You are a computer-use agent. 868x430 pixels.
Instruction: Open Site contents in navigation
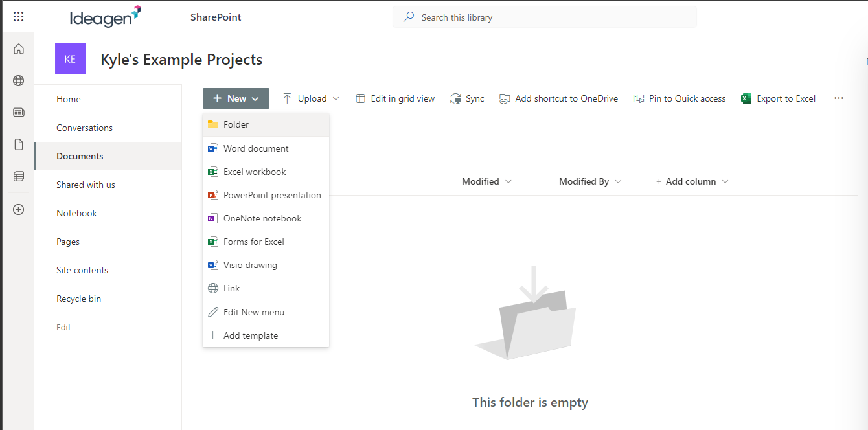pos(82,270)
